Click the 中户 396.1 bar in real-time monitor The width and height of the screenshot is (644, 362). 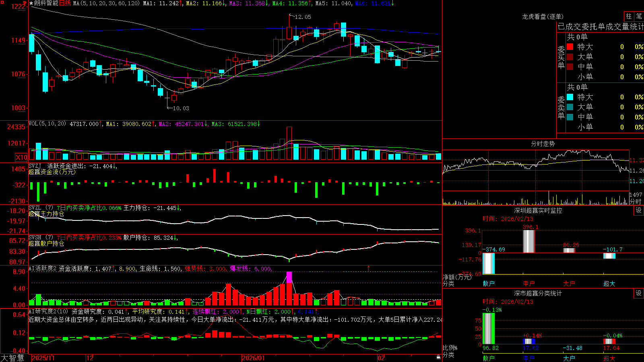click(529, 241)
